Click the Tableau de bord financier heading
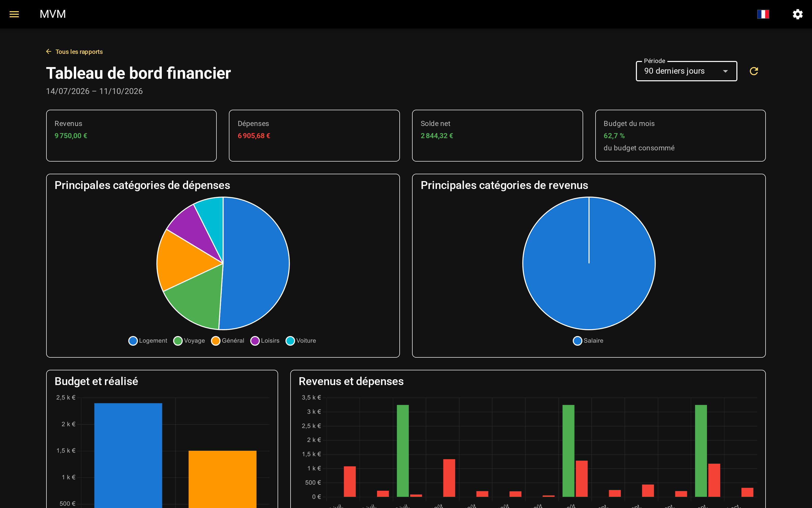The image size is (812, 508). click(138, 73)
